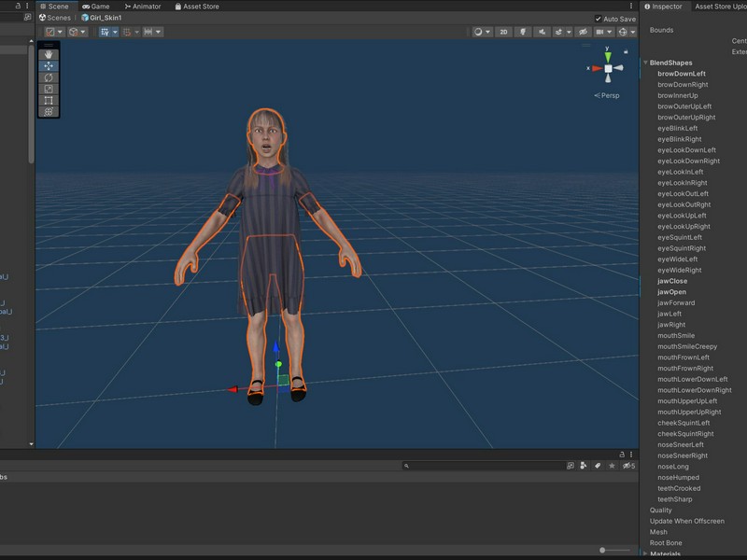Toggle scene audio speaker icon
This screenshot has height=560, width=747.
pos(542,32)
